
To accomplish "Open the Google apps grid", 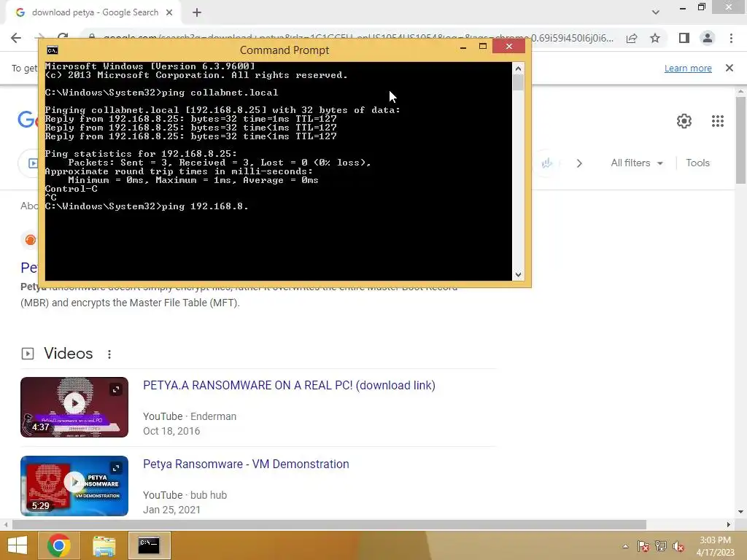I will pos(718,121).
